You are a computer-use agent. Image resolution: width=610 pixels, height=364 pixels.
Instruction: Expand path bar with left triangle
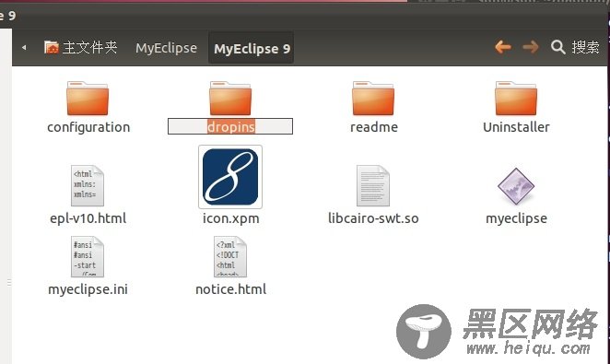[24, 47]
